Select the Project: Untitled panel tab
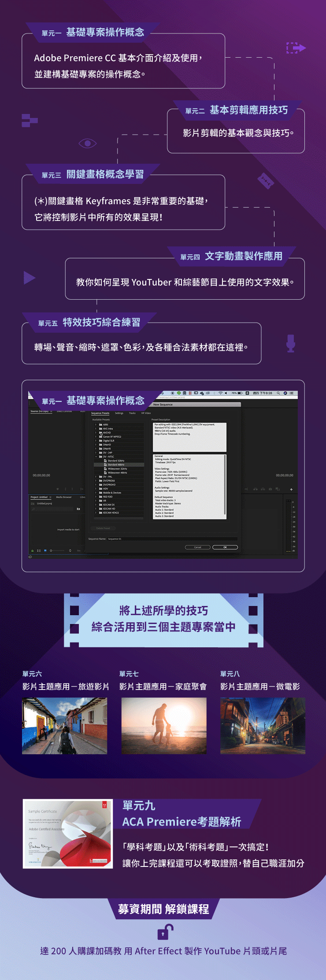This screenshot has width=326, height=980. tap(39, 497)
